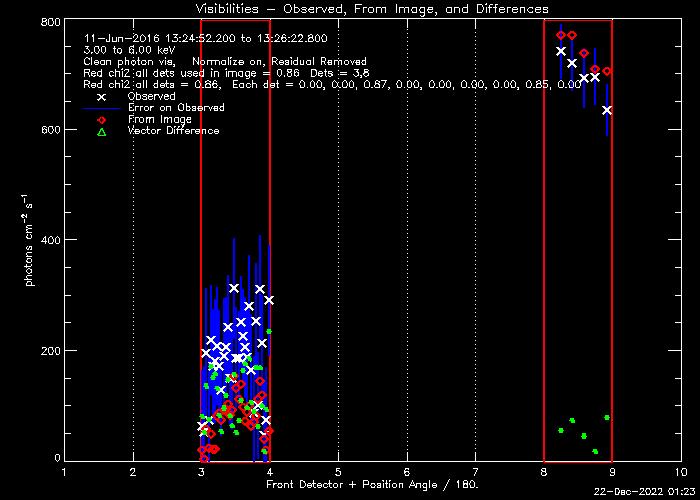Viewport: 700px width, 500px height.
Task: Click 'Red chi2 all dets used in image = 0.86'
Action: click(192, 73)
